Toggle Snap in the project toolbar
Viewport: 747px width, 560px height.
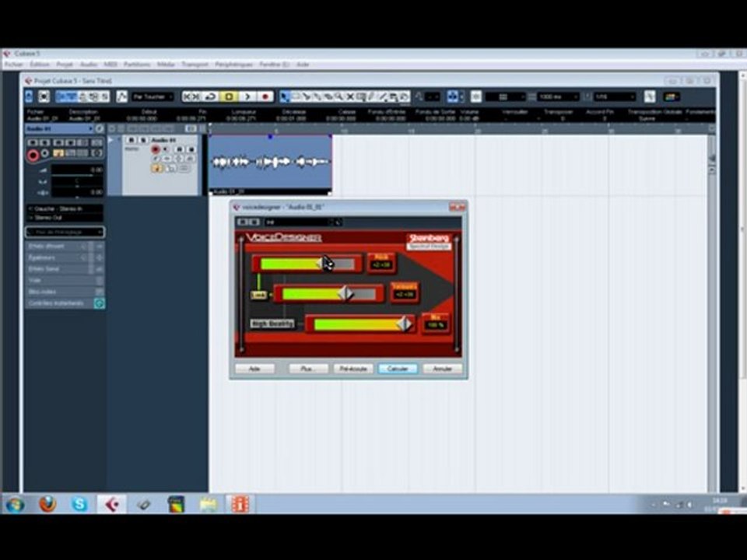click(453, 96)
